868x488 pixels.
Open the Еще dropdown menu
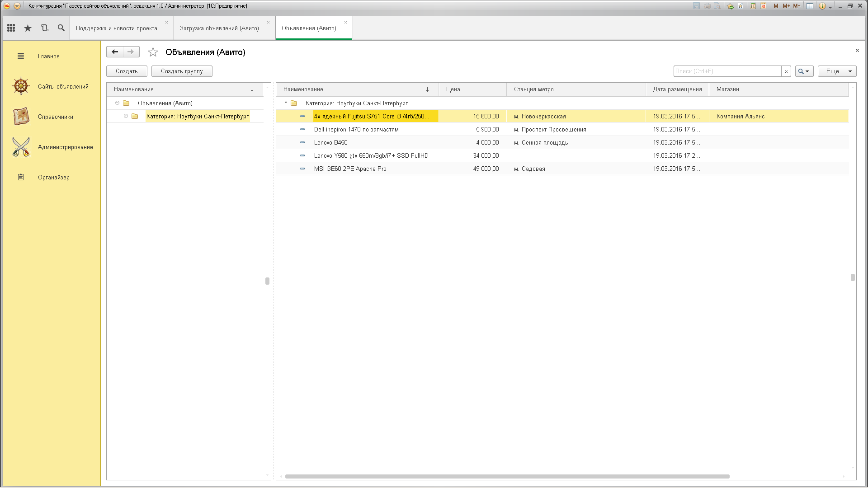837,71
